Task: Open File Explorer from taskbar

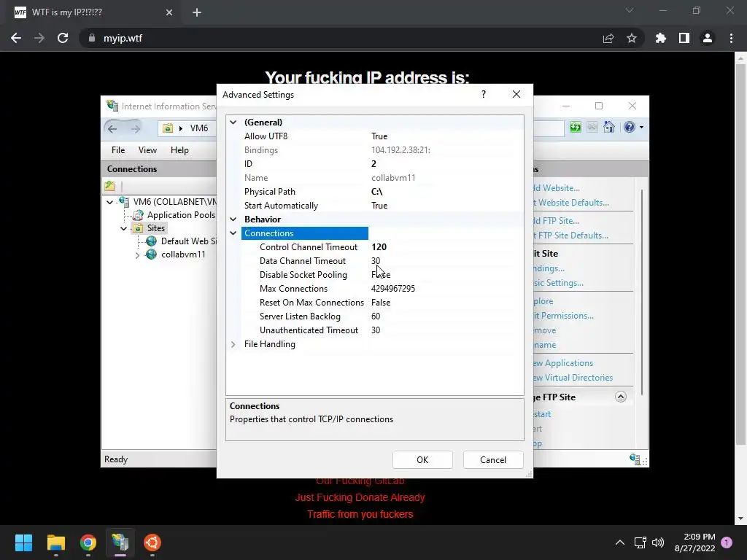Action: pos(55,542)
